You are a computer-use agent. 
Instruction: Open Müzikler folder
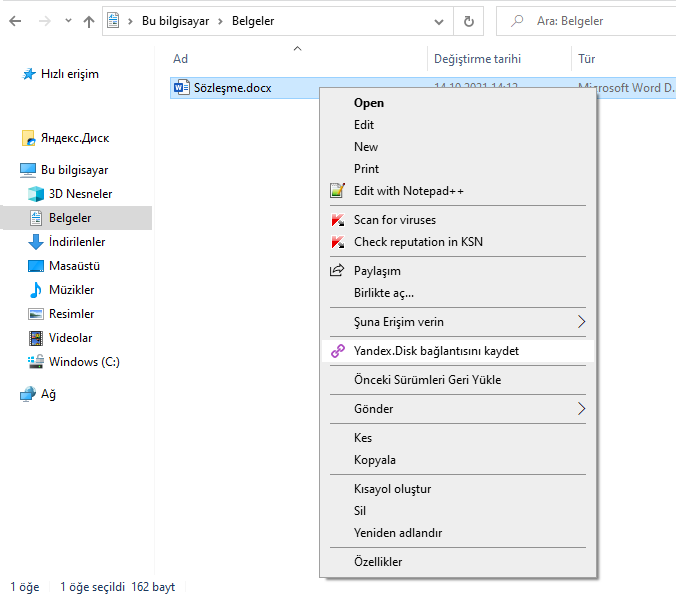[71, 290]
